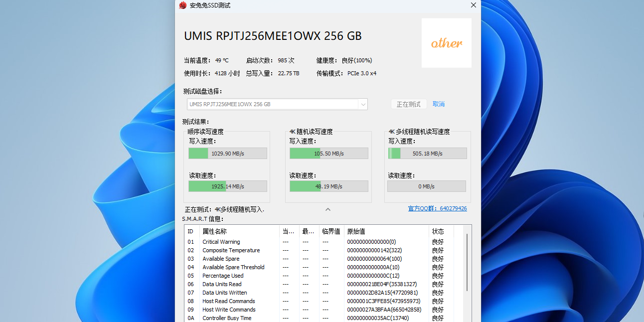644x322 pixels.
Task: Click the current temperature value 49 ℃
Action: tap(222, 60)
